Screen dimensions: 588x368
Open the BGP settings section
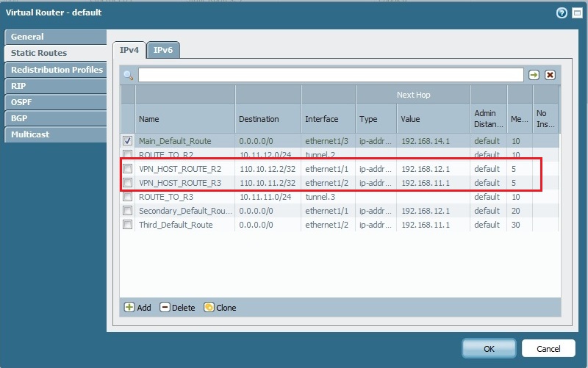pyautogui.click(x=20, y=118)
